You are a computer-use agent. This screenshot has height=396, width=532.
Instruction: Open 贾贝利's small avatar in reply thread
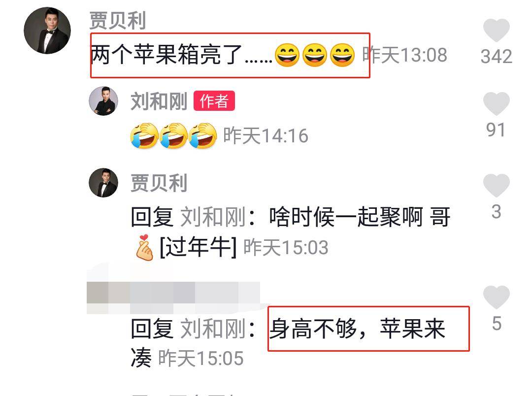click(103, 183)
